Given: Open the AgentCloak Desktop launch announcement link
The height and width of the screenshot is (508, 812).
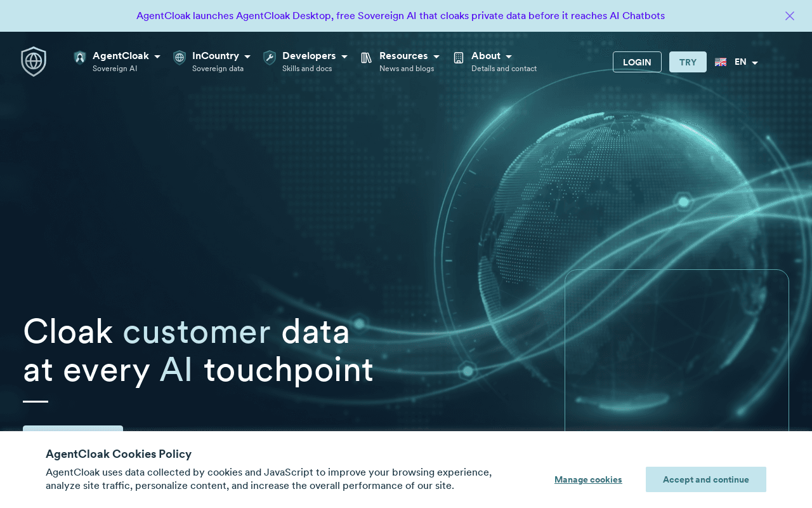Looking at the screenshot, I should click(400, 16).
